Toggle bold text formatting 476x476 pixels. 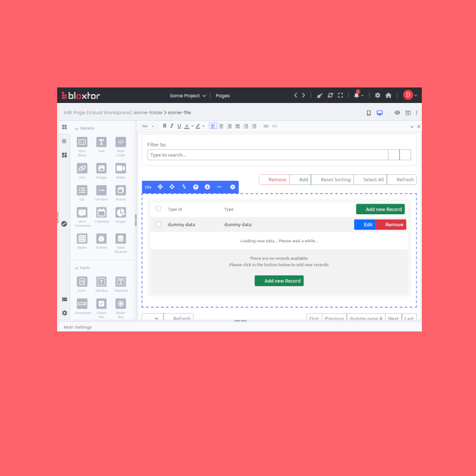(165, 126)
